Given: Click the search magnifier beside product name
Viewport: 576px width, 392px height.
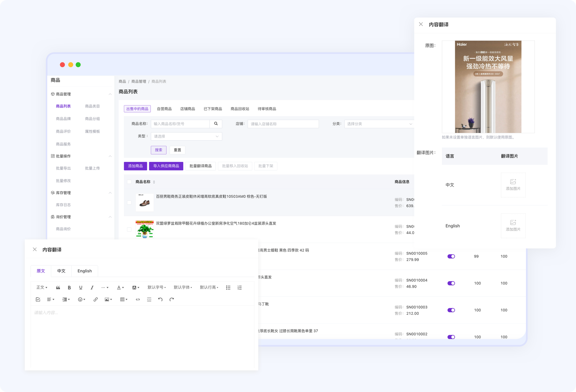Looking at the screenshot, I should [216, 124].
